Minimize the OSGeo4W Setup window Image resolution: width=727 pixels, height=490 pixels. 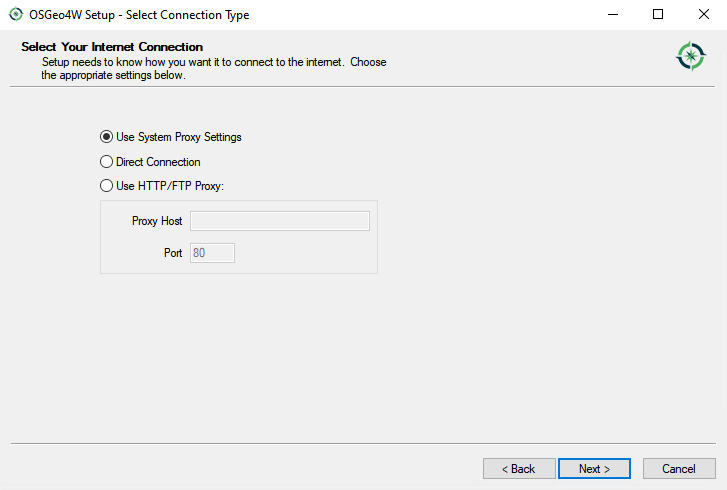pos(612,15)
